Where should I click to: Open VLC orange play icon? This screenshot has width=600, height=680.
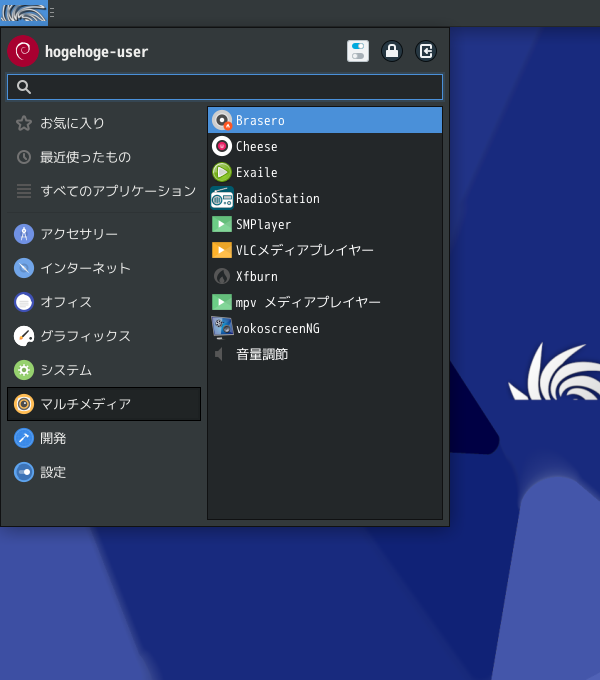coord(222,250)
